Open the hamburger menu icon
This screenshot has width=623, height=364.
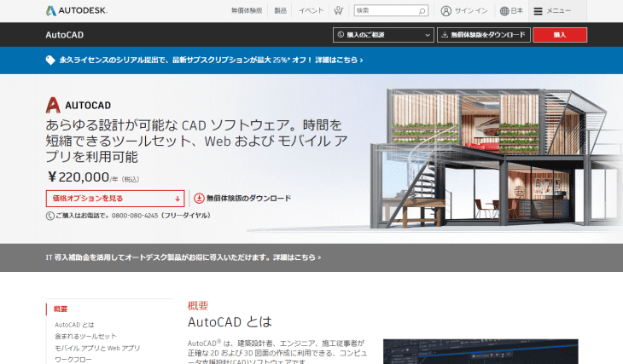pos(538,11)
